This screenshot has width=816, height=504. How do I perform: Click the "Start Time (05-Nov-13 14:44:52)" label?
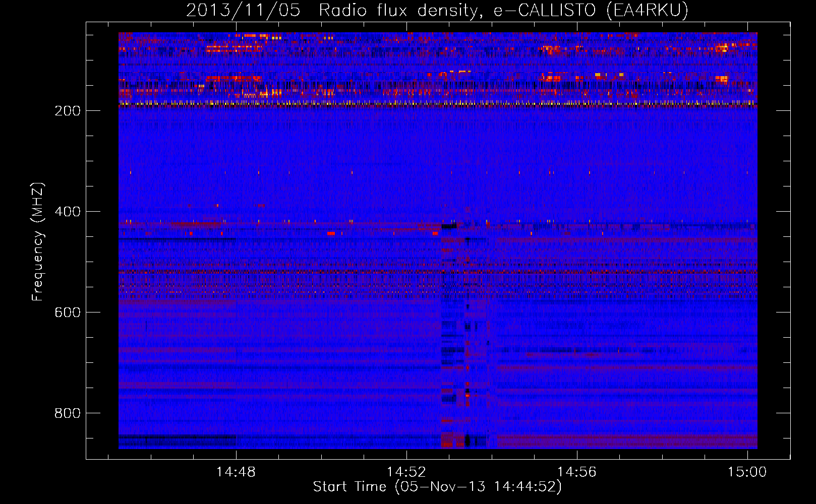coord(437,487)
